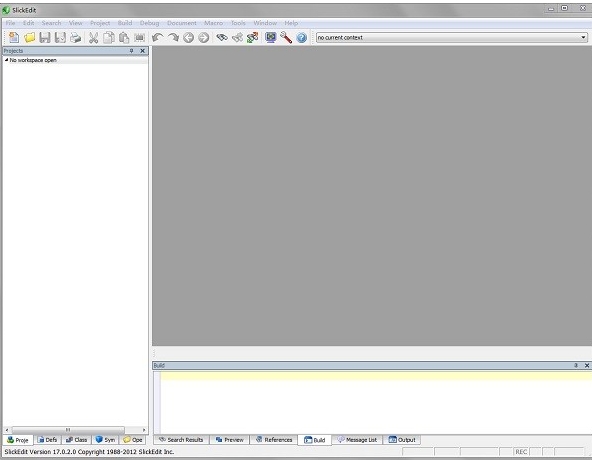This screenshot has width=592, height=460.
Task: Click the Projects panel horizontal scrollbar thumb
Action: tap(68, 430)
